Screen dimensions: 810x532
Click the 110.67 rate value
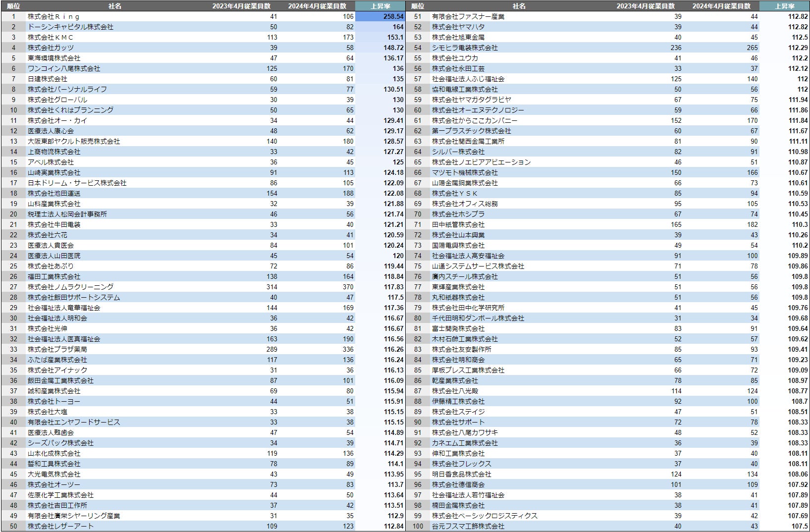pos(798,172)
